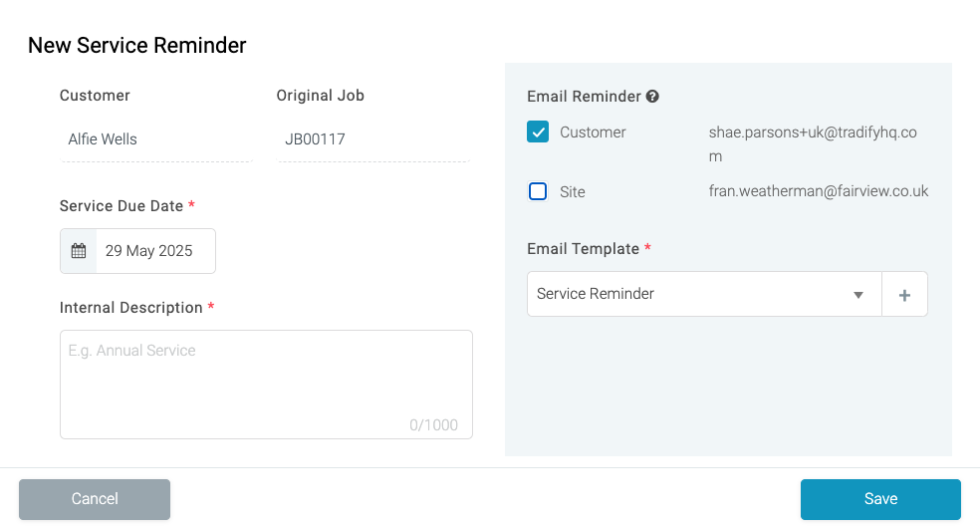Add a new email template with the plus icon
This screenshot has width=980, height=528.
pos(904,295)
